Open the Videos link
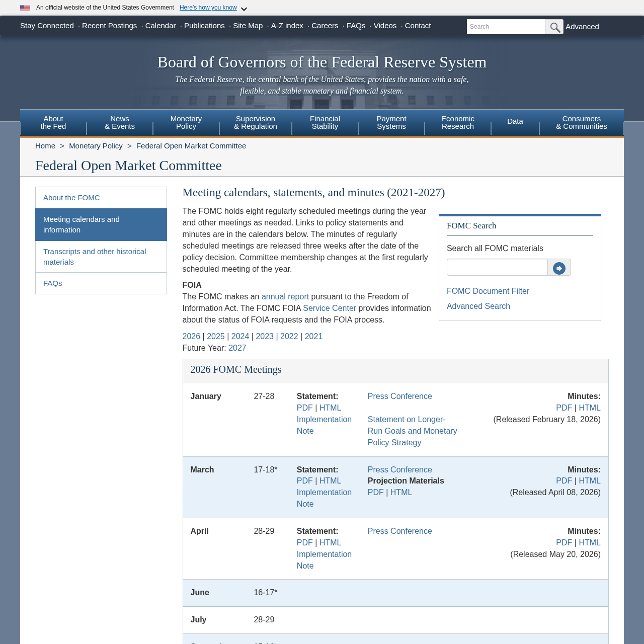The image size is (644, 644). click(x=385, y=26)
